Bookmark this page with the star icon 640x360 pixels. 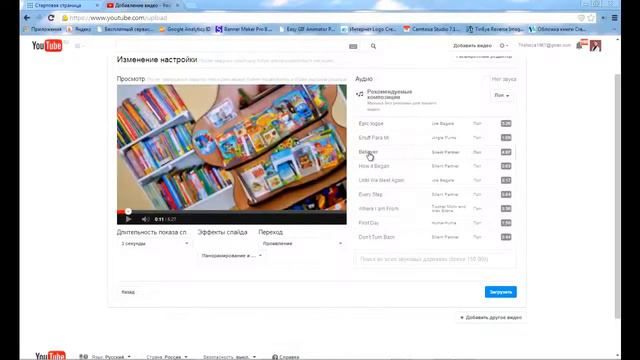(591, 18)
